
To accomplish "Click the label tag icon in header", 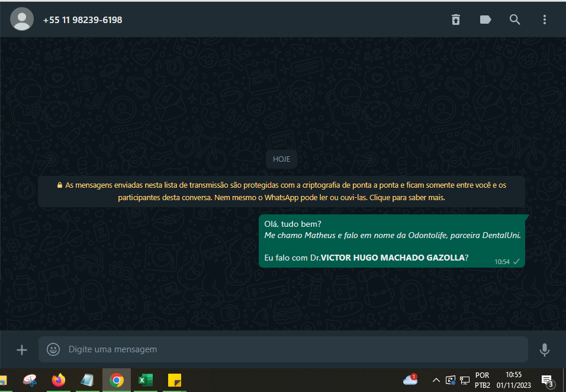I will pos(485,20).
